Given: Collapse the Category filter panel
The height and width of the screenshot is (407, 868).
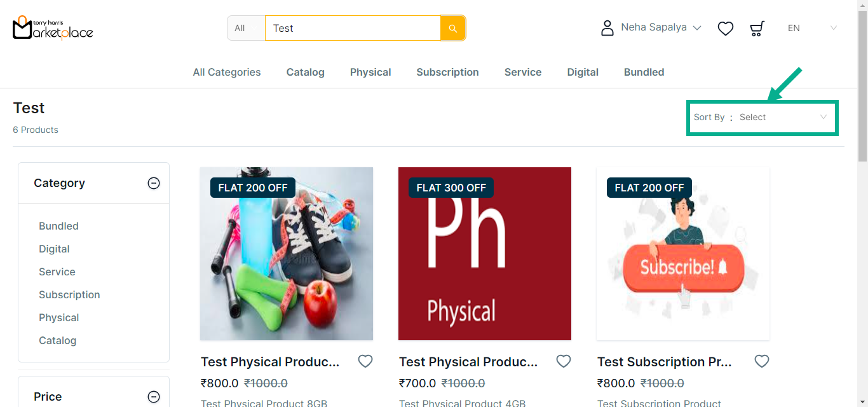Looking at the screenshot, I should pos(153,183).
